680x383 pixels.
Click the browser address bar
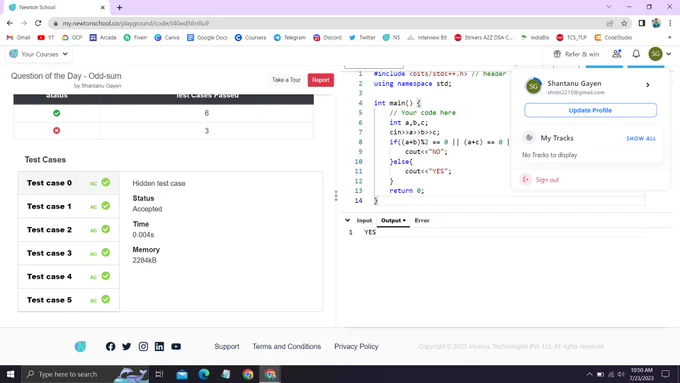pyautogui.click(x=330, y=23)
